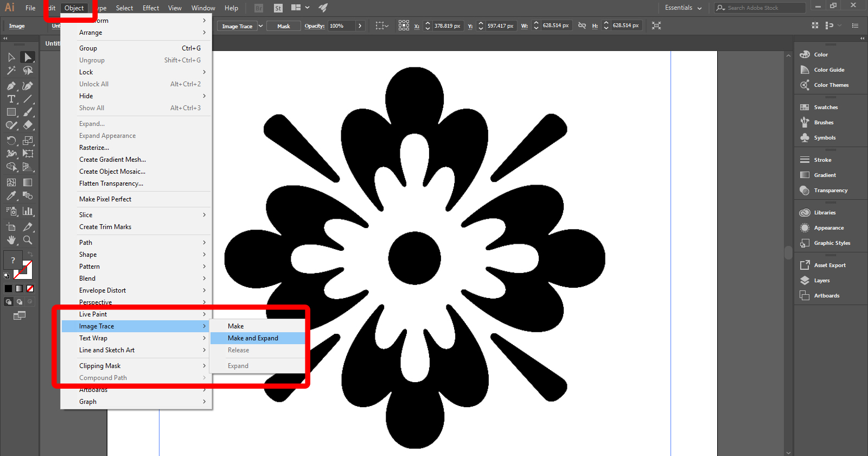This screenshot has width=868, height=456.
Task: Click the Search Adobe Stock field
Action: (x=760, y=8)
